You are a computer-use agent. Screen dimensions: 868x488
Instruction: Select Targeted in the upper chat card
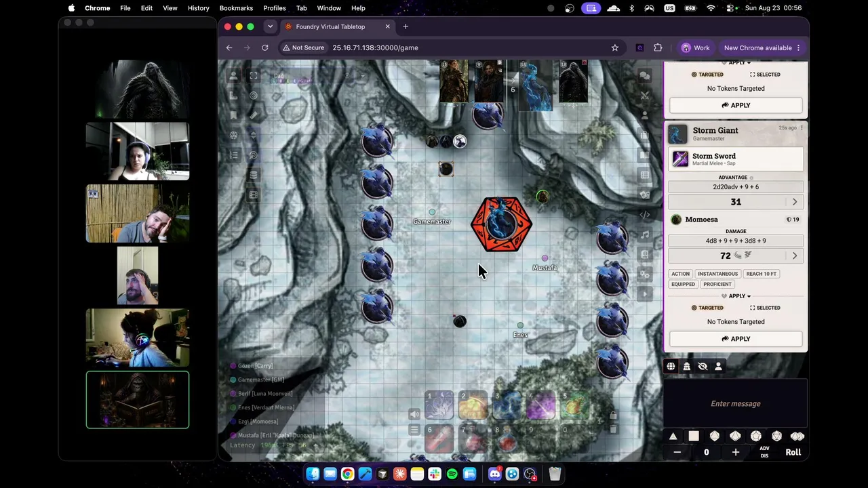point(707,75)
